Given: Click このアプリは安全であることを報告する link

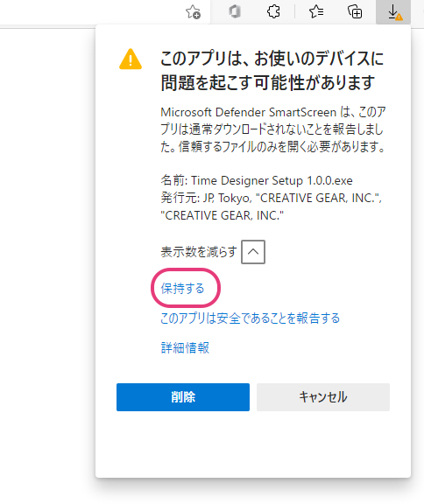Looking at the screenshot, I should (250, 318).
